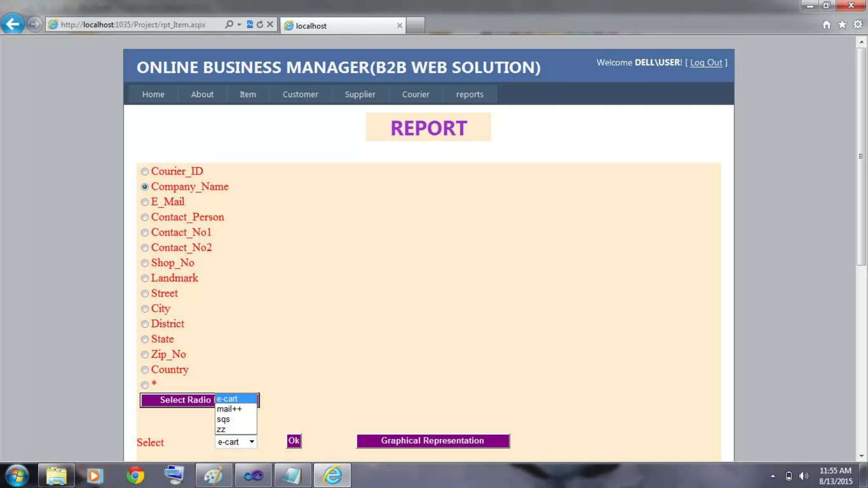Click the vertical page scrollbar thumb

861,156
